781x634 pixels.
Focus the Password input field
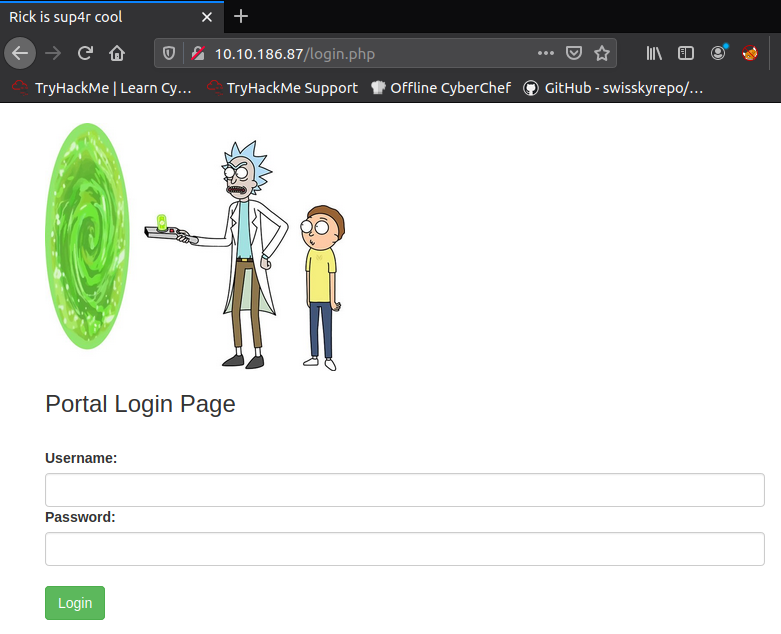pos(405,549)
